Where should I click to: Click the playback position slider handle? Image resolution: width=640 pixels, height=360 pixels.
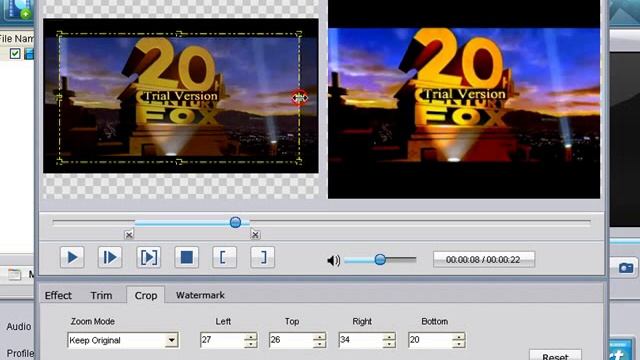[235, 222]
